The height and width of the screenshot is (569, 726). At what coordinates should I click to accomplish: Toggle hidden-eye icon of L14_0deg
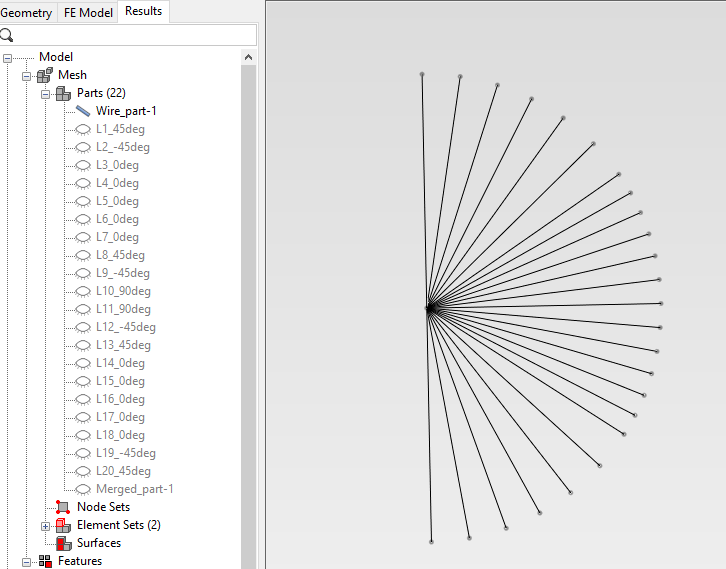tap(83, 363)
